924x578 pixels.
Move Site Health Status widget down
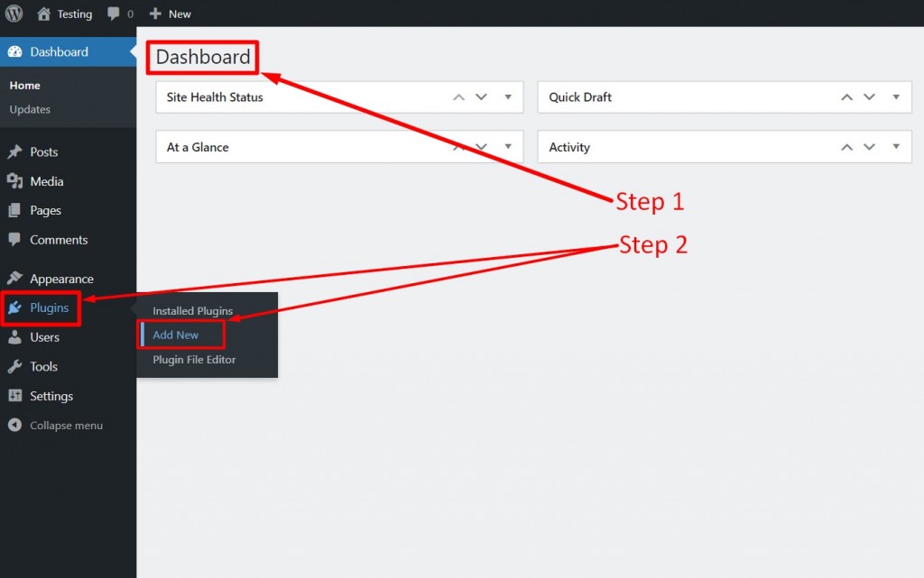(x=482, y=97)
